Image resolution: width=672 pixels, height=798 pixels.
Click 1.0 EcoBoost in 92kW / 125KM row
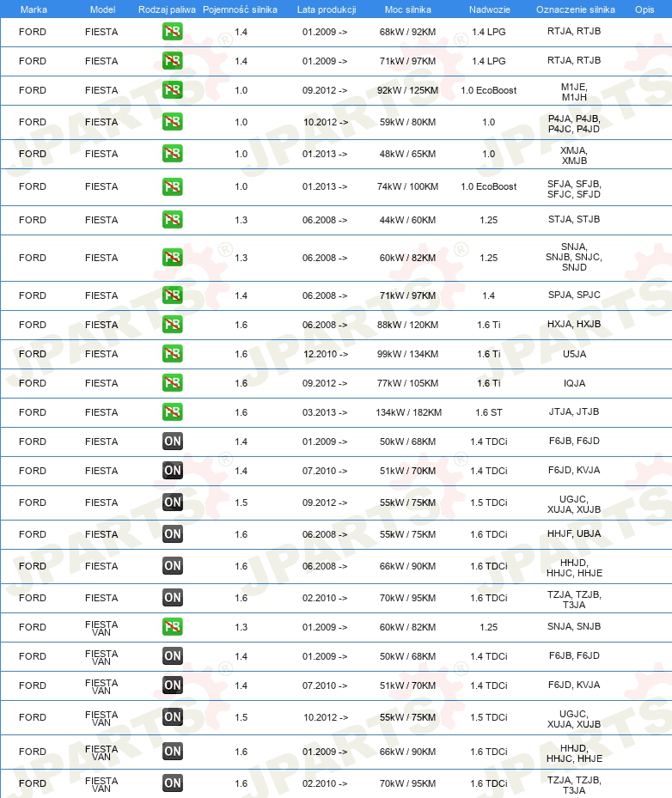(x=489, y=90)
